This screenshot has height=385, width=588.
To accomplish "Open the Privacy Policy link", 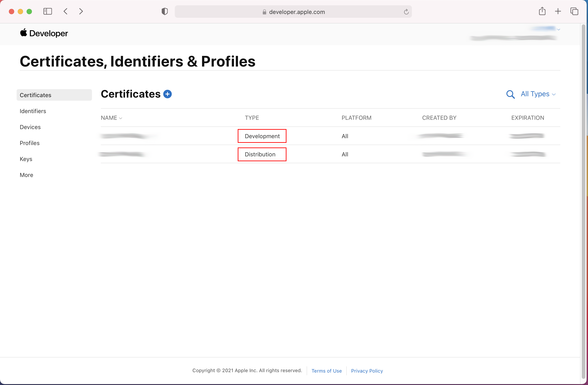I will (367, 371).
